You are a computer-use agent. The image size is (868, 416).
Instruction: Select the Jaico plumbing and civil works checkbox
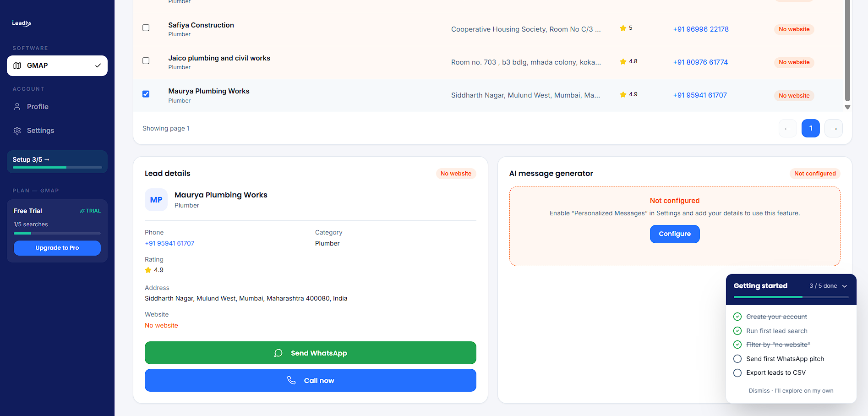pos(146,61)
